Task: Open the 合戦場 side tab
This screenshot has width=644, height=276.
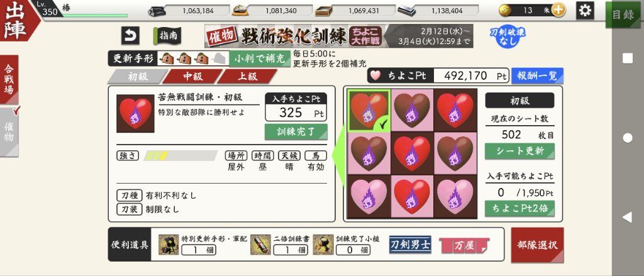Action: tap(9, 79)
